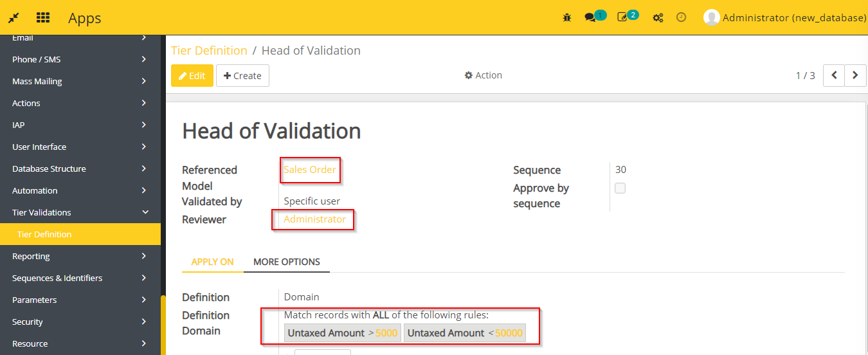Click the gears settings icon in header
The height and width of the screenshot is (355, 868).
coord(658,18)
